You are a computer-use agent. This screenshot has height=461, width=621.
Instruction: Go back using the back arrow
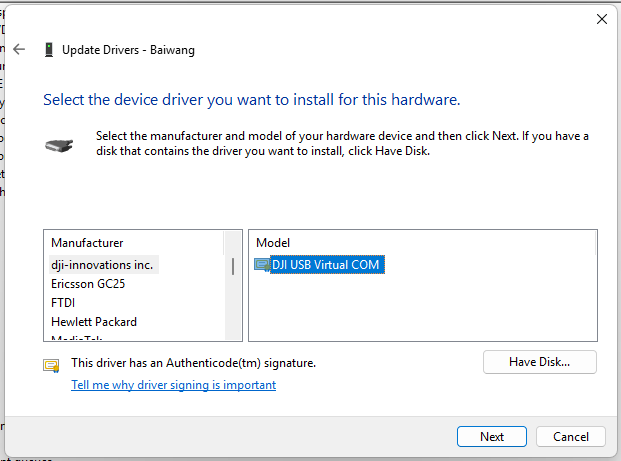[19, 50]
